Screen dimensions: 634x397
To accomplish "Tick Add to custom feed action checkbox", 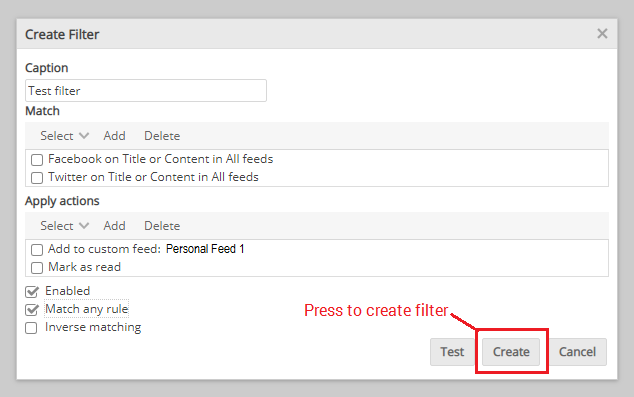I will 37,250.
